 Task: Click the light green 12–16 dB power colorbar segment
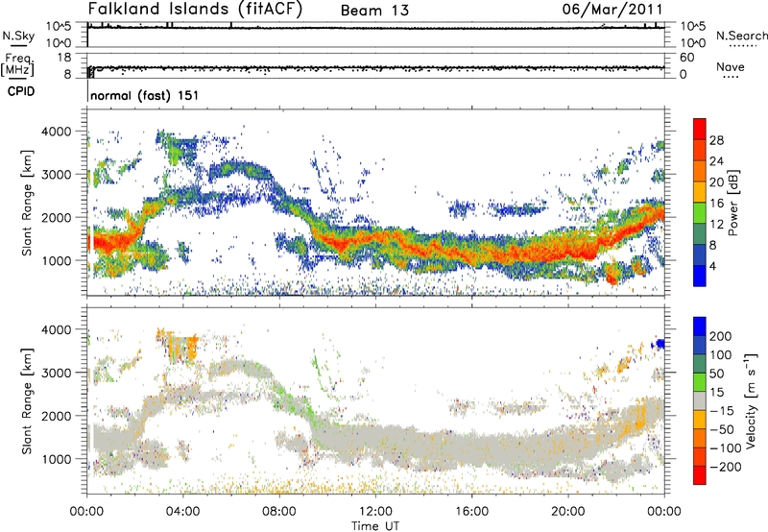pos(700,212)
